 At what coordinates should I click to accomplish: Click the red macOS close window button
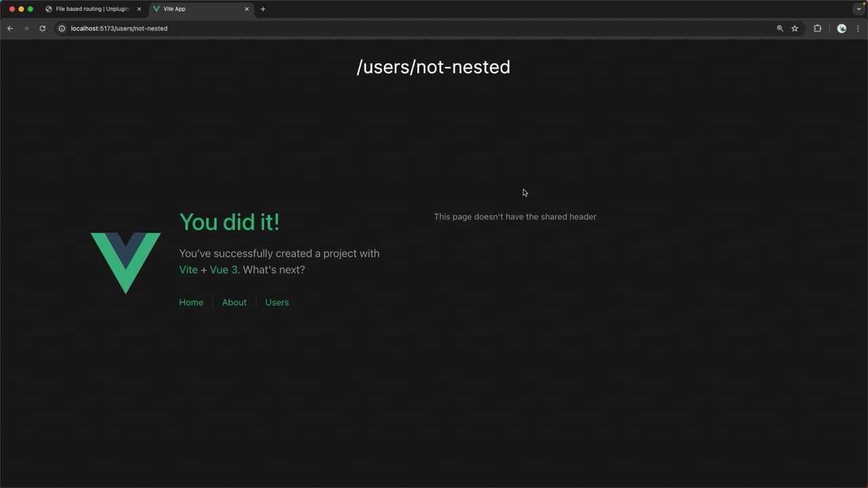click(x=12, y=9)
